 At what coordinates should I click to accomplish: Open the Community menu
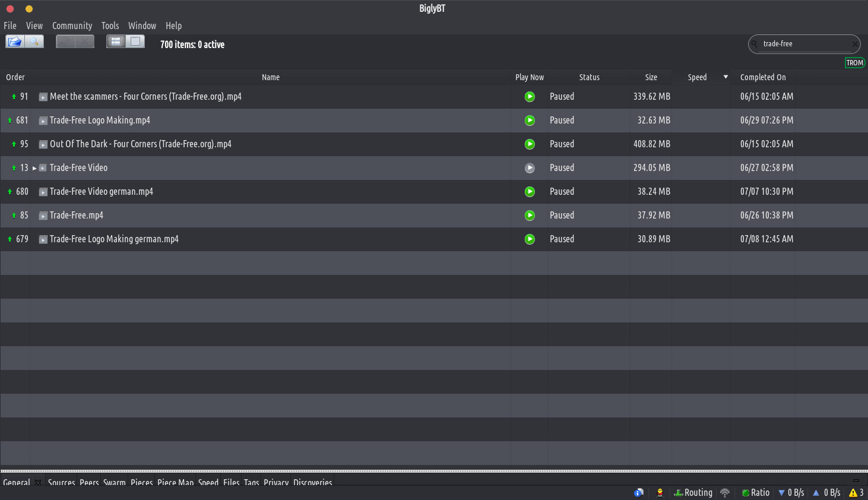(72, 26)
